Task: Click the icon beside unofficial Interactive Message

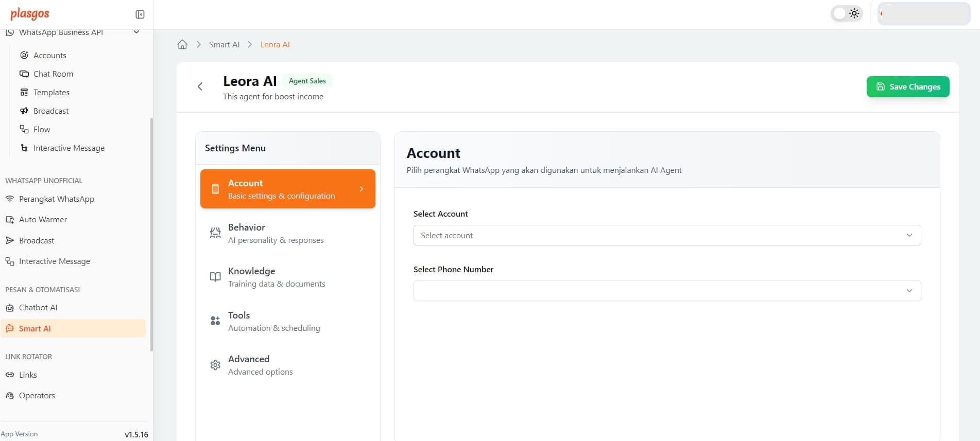Action: 10,261
